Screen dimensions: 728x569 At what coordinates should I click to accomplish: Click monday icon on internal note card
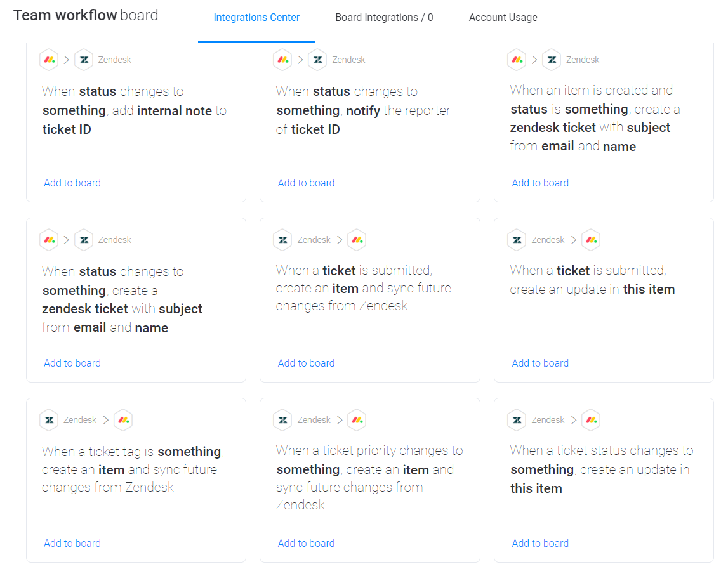[50, 60]
